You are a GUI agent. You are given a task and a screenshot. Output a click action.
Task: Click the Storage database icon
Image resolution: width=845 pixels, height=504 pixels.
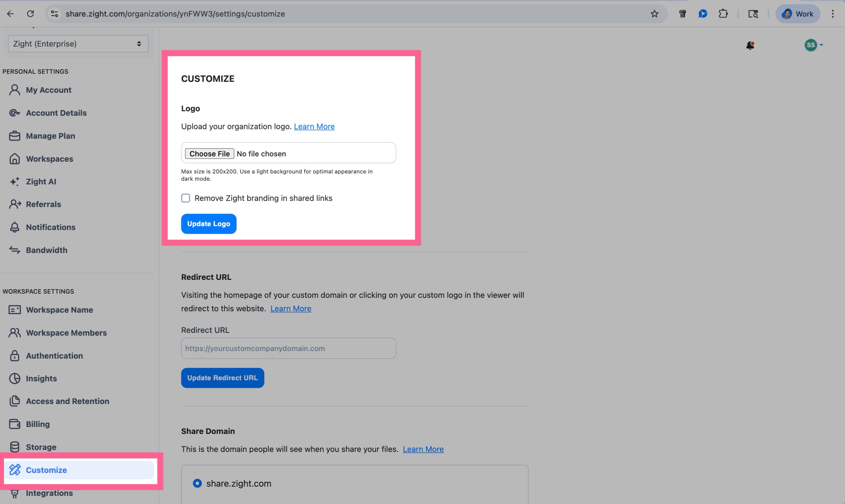coord(14,447)
